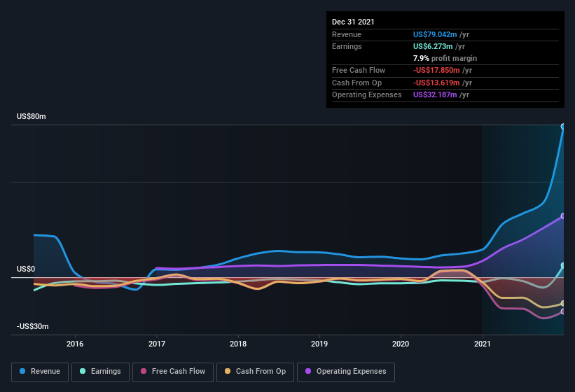Toggle the Free Cash Flow legend button
Screen dimensions: 575x392
tap(173, 372)
